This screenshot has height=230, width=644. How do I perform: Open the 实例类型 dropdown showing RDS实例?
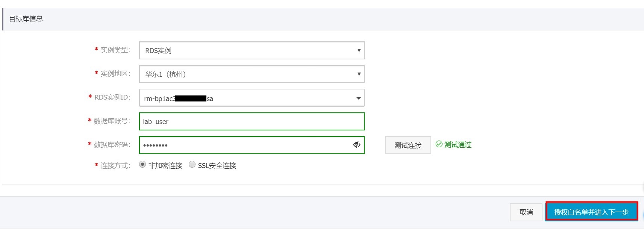252,50
